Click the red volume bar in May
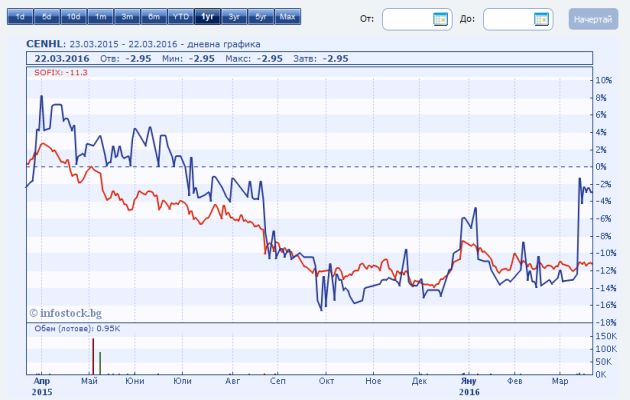This screenshot has height=400, width=630. coord(93,357)
